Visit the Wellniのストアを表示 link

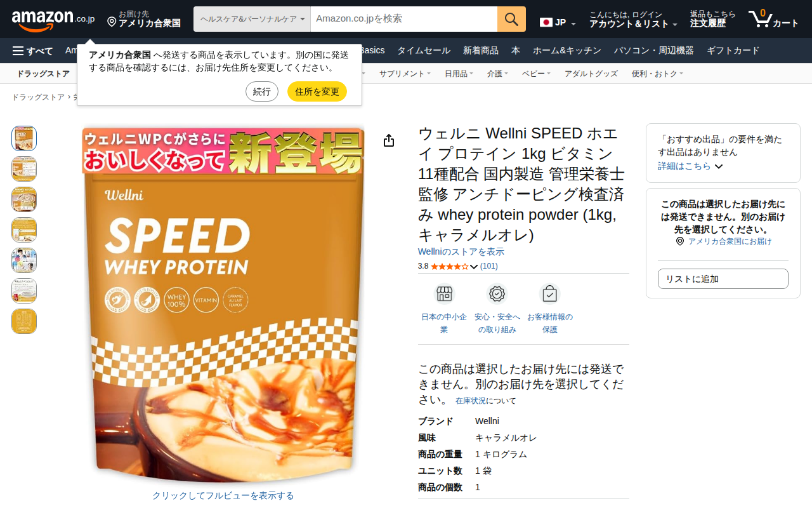point(461,252)
